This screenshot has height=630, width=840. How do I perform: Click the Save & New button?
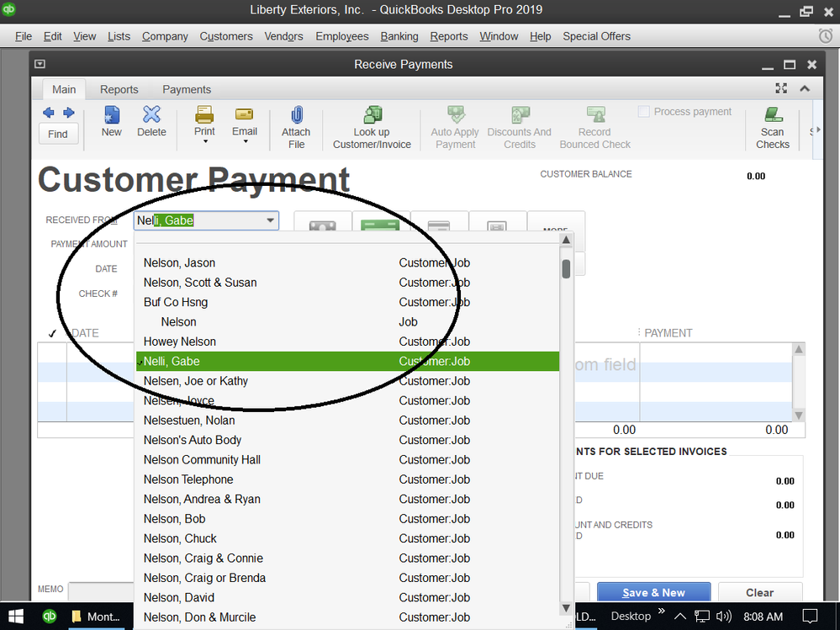click(653, 592)
